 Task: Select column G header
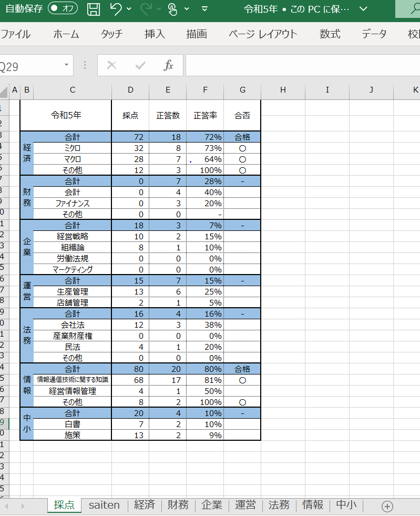point(242,90)
